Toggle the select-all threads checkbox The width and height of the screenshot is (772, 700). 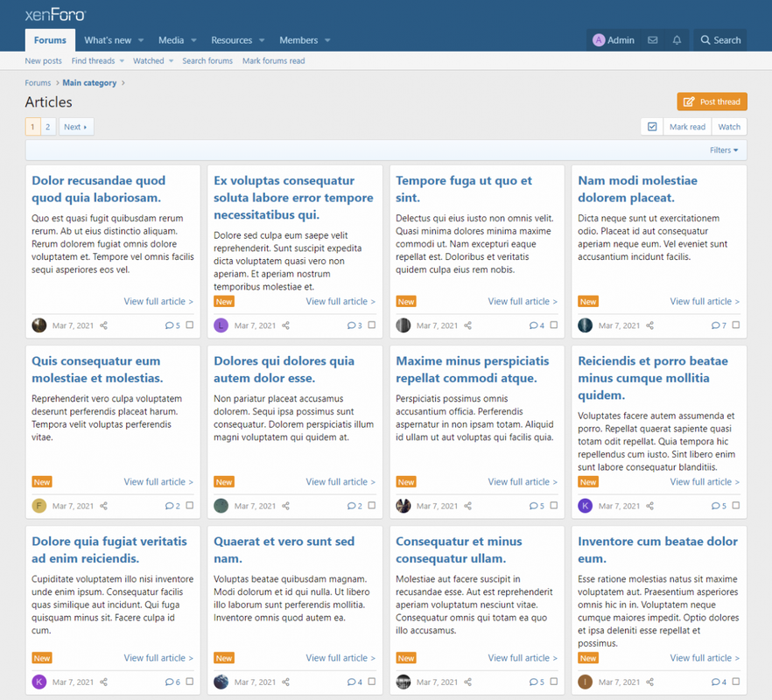click(x=652, y=127)
